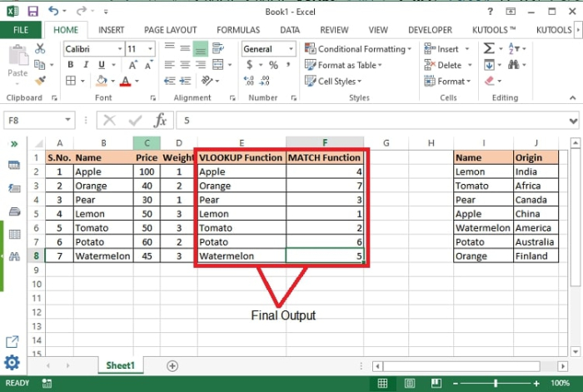Open the FILE tab
This screenshot has height=392, width=583.
click(x=21, y=30)
